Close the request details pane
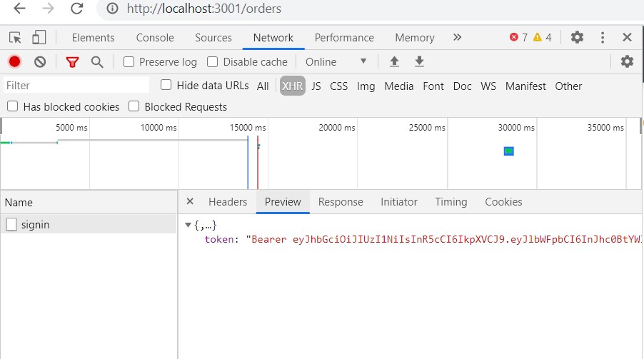Screen dimensions: 644x359 [190, 201]
